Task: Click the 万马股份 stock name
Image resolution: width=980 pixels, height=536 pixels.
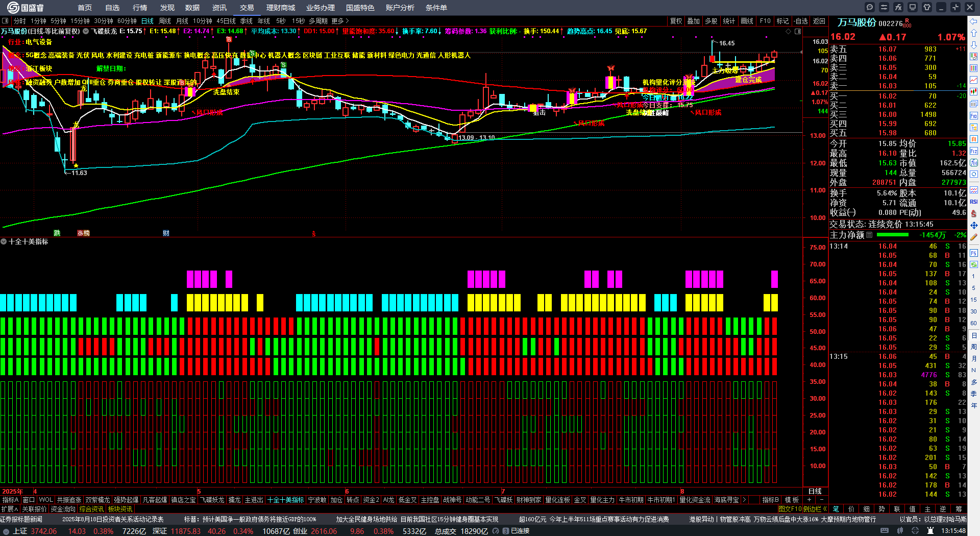Action: point(856,22)
